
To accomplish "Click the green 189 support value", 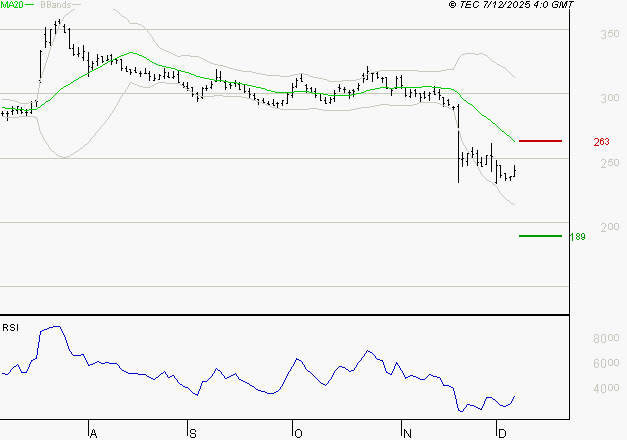I will click(577, 237).
